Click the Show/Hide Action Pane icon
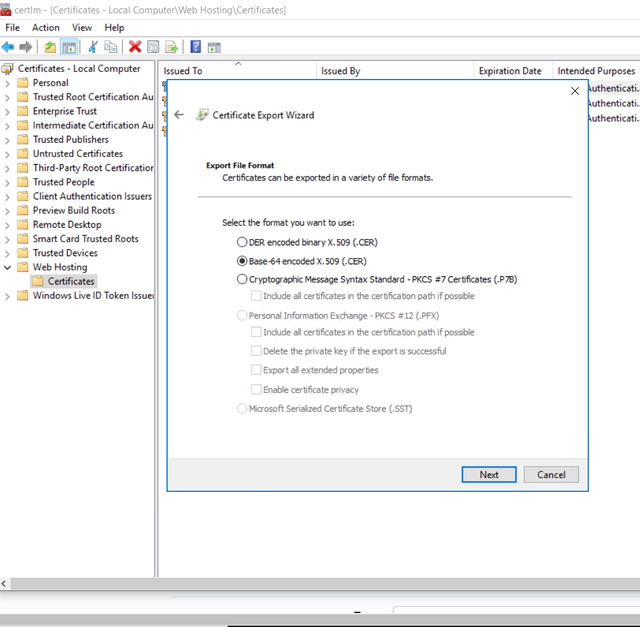 pyautogui.click(x=214, y=47)
